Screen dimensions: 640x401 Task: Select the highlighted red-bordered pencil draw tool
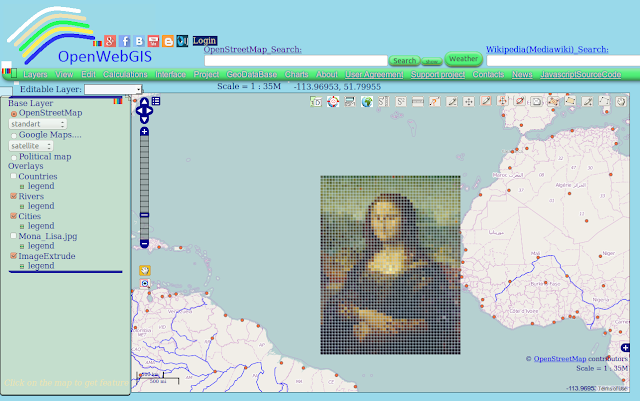(x=486, y=101)
